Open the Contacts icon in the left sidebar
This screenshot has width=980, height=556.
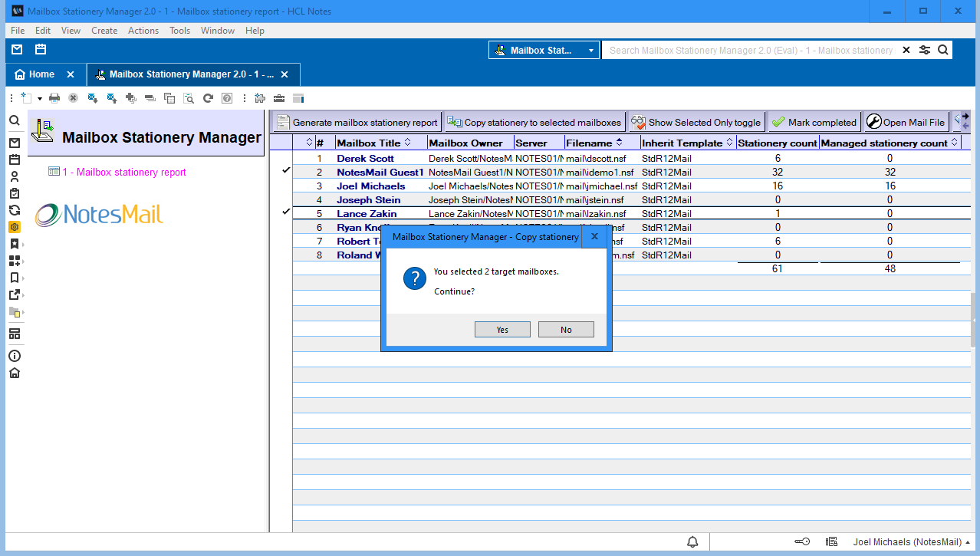point(14,176)
